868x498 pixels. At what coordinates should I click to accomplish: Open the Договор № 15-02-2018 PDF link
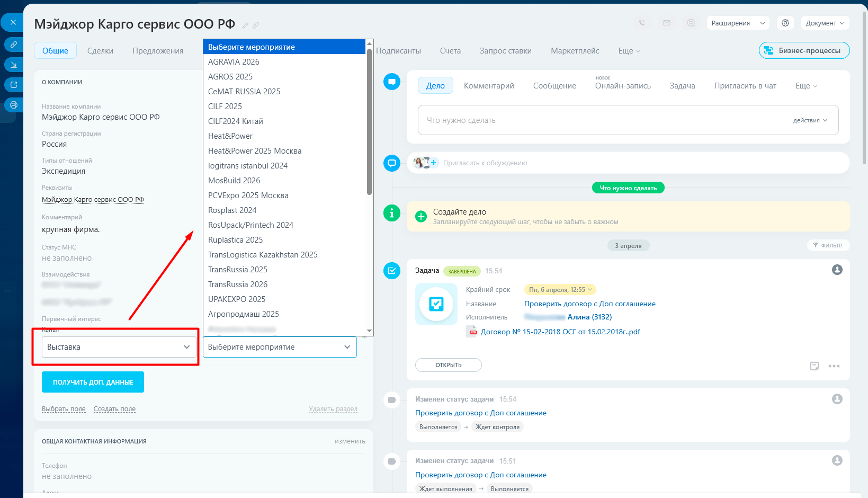pos(560,332)
